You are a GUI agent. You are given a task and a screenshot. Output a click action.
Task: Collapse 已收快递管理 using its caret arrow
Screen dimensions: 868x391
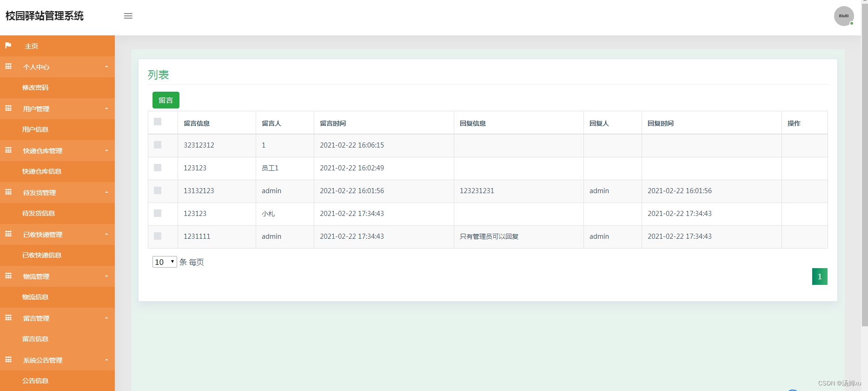coord(106,234)
